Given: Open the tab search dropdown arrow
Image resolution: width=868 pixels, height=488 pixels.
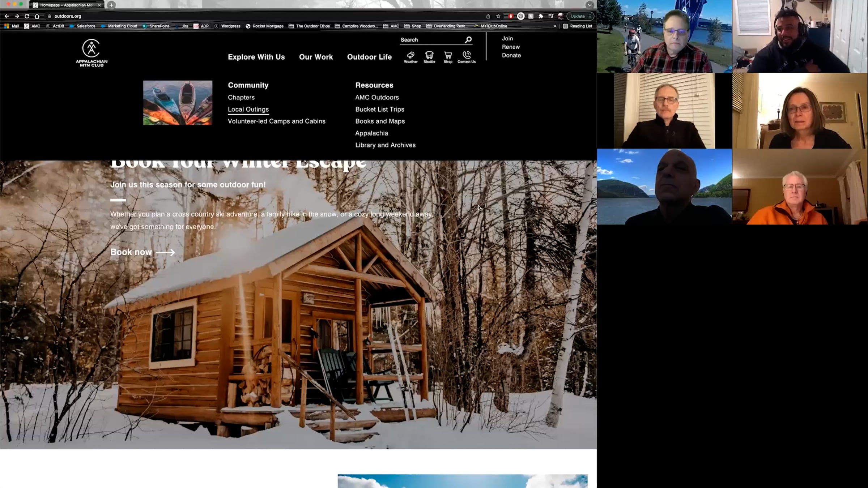Looking at the screenshot, I should pos(590,5).
